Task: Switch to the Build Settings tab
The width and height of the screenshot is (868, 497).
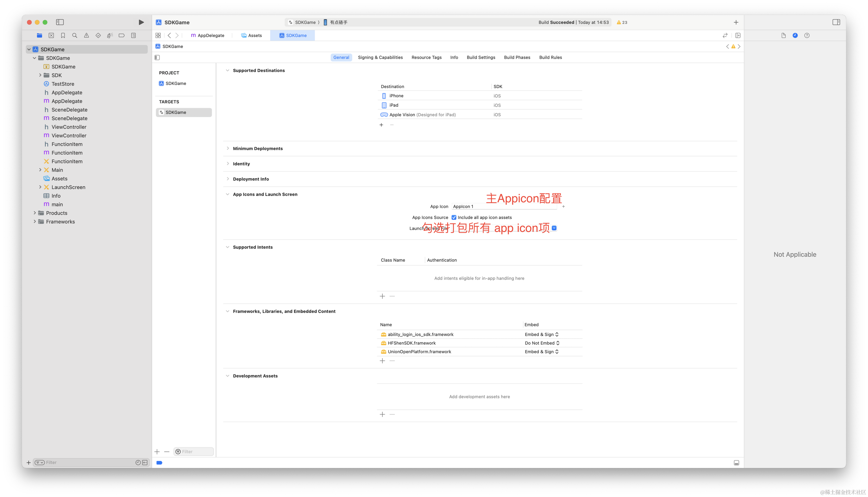Action: click(x=481, y=57)
